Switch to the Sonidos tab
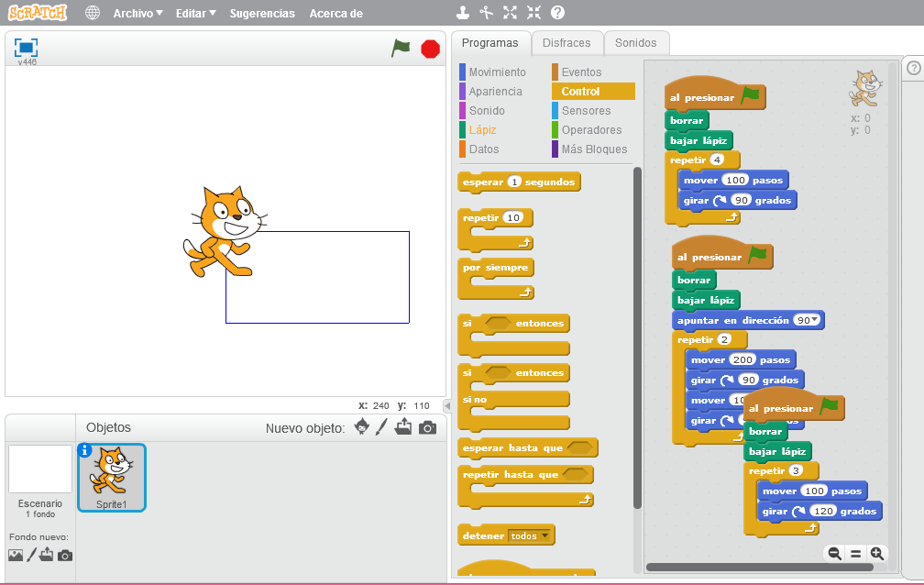 pos(636,43)
